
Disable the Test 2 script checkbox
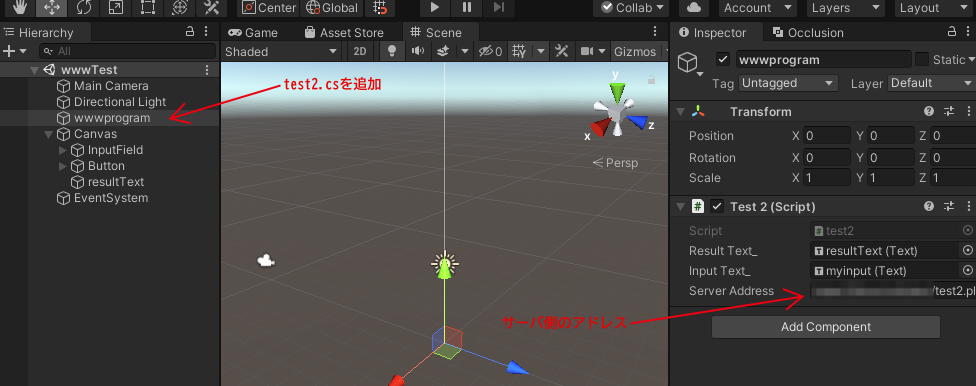coord(718,207)
